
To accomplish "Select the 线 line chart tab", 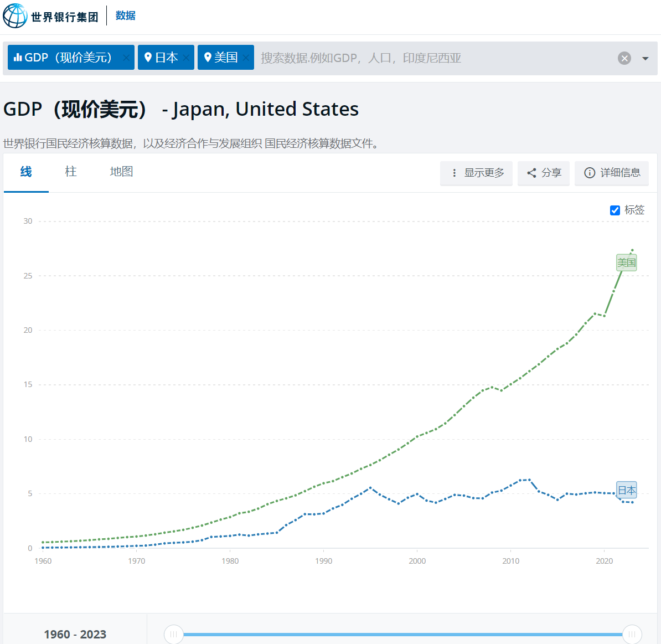I will pos(26,172).
